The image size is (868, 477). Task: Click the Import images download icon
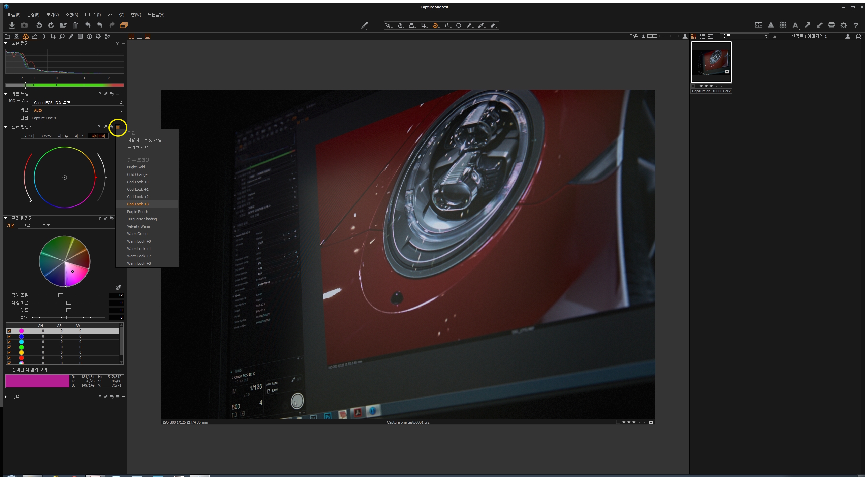[x=12, y=25]
